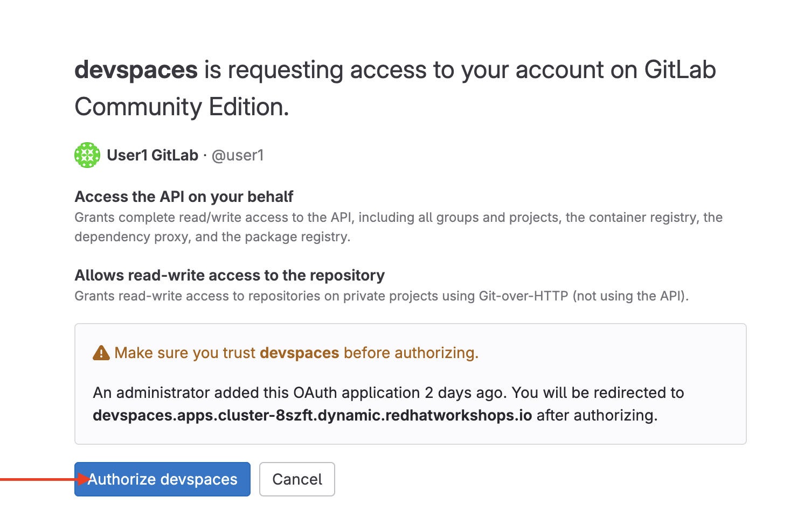The width and height of the screenshot is (790, 532).
Task: Select the redirect URL devspaces.apps.cluster-8szft domain text
Action: pyautogui.click(x=312, y=415)
